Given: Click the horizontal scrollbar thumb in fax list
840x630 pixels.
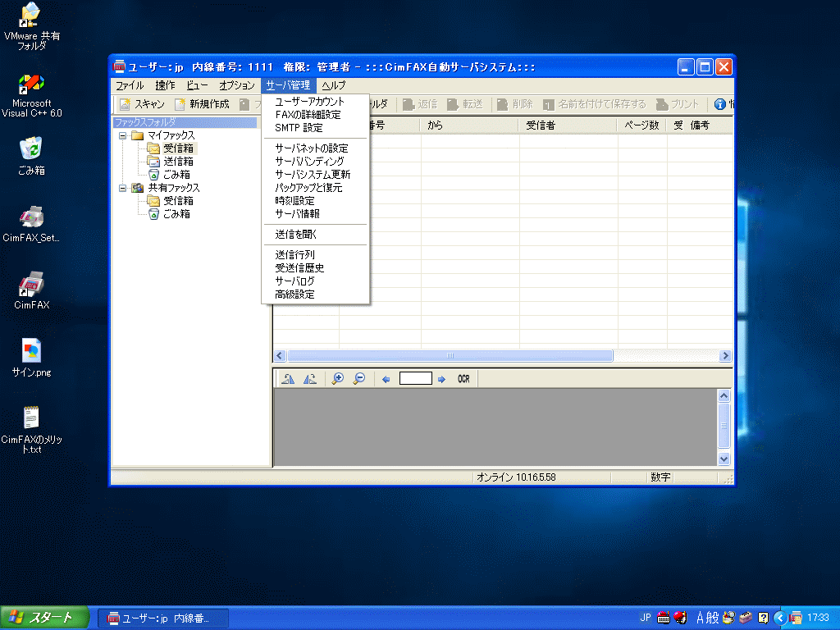Looking at the screenshot, I should pyautogui.click(x=450, y=356).
